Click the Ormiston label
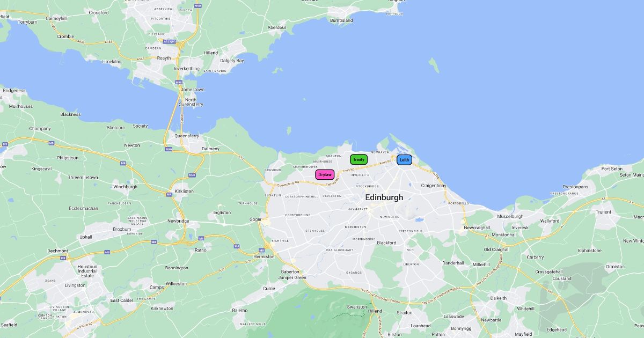The image size is (644, 338). [x=615, y=267]
